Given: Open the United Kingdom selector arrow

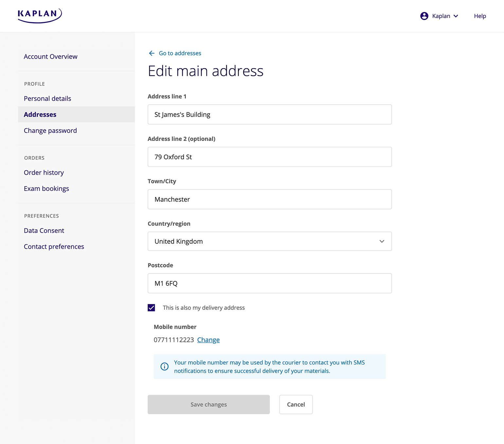Looking at the screenshot, I should pyautogui.click(x=382, y=241).
